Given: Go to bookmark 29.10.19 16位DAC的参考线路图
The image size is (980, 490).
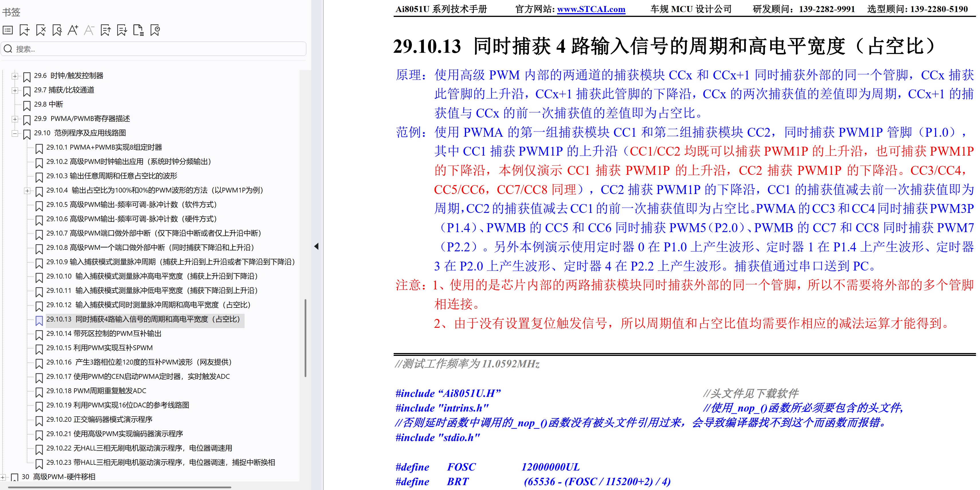Looking at the screenshot, I should point(118,405).
